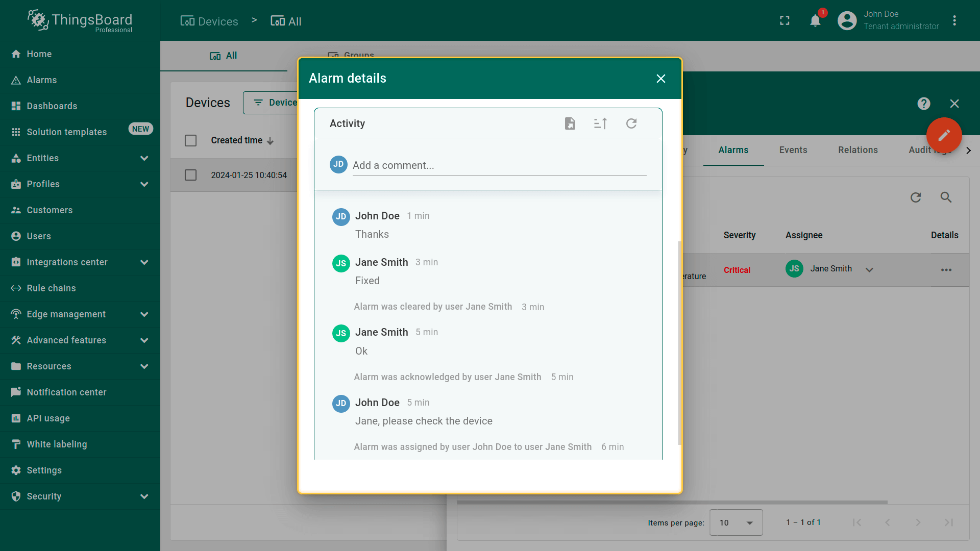Open help for device details
Viewport: 980px width, 551px height.
(x=923, y=104)
